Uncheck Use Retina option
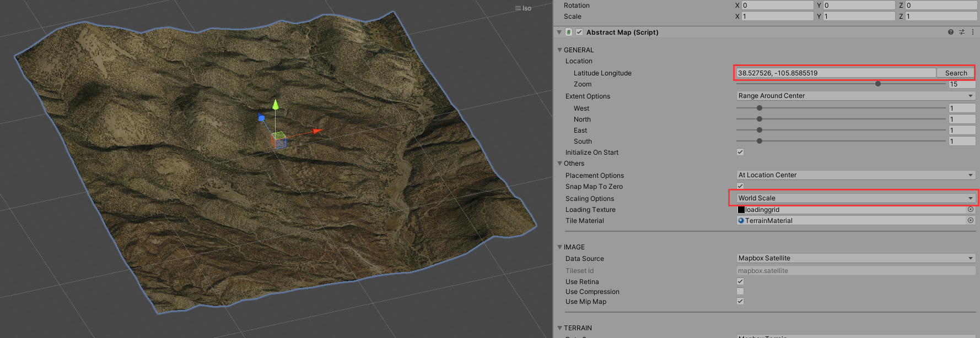 tap(740, 281)
